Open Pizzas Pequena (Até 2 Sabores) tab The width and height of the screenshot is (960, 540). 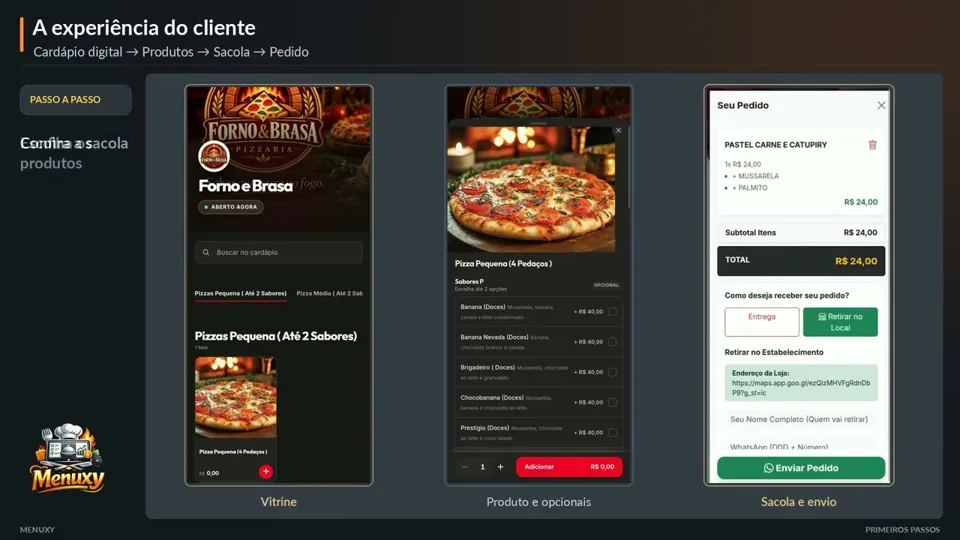coord(241,293)
